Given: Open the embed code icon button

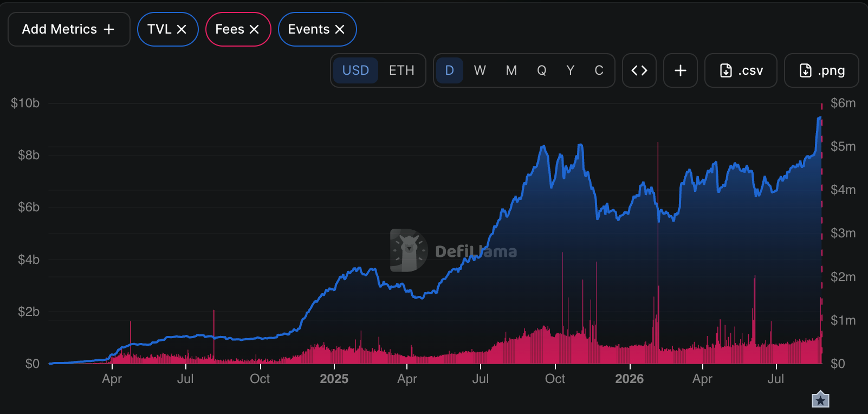Looking at the screenshot, I should pyautogui.click(x=639, y=70).
